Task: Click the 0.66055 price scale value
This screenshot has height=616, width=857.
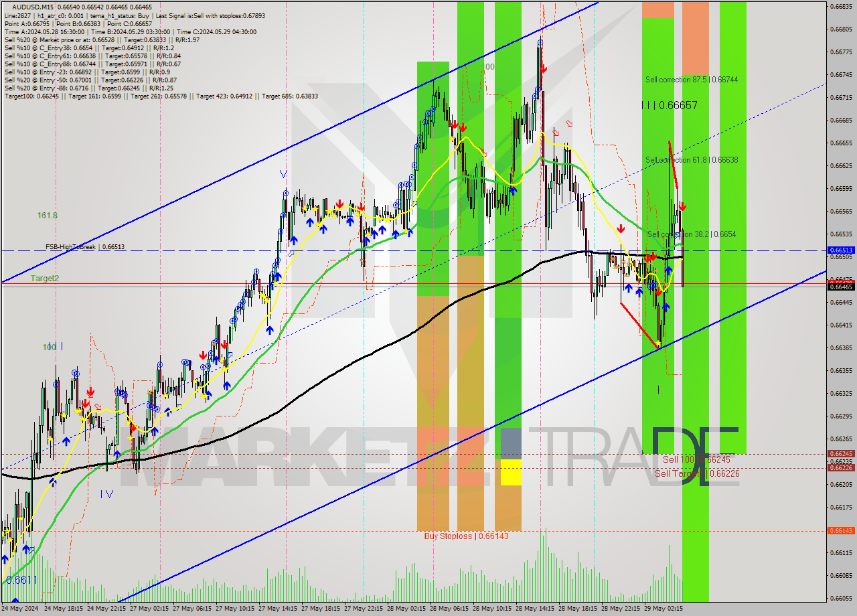Action: 842,598
